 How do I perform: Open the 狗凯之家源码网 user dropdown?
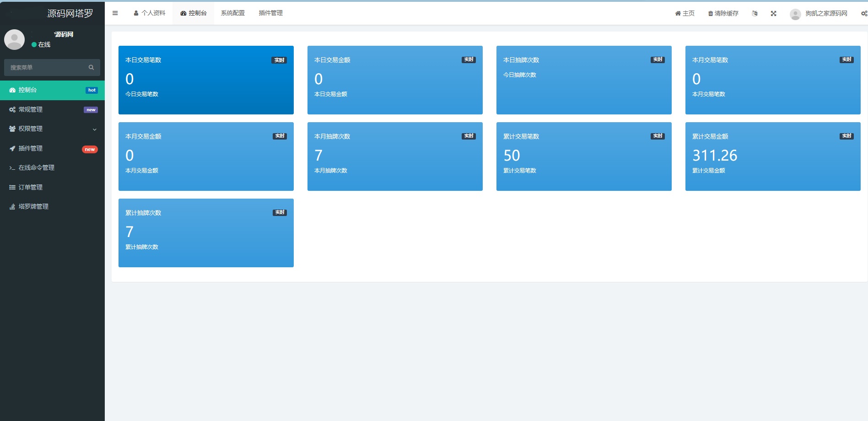[x=819, y=13]
